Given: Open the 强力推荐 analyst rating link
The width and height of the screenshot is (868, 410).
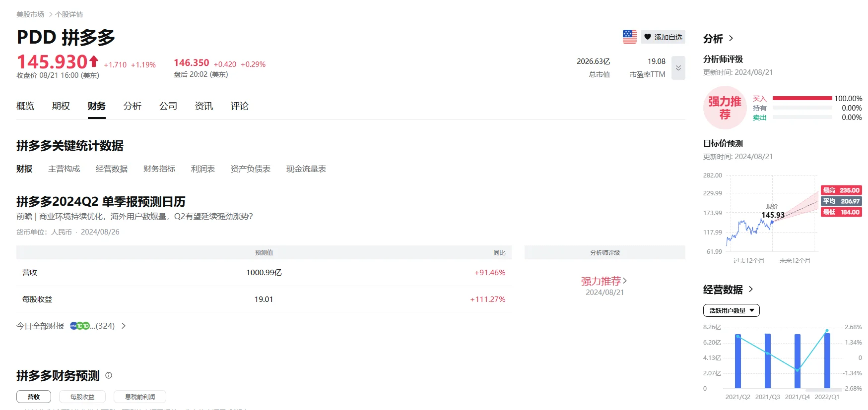Looking at the screenshot, I should [x=604, y=281].
